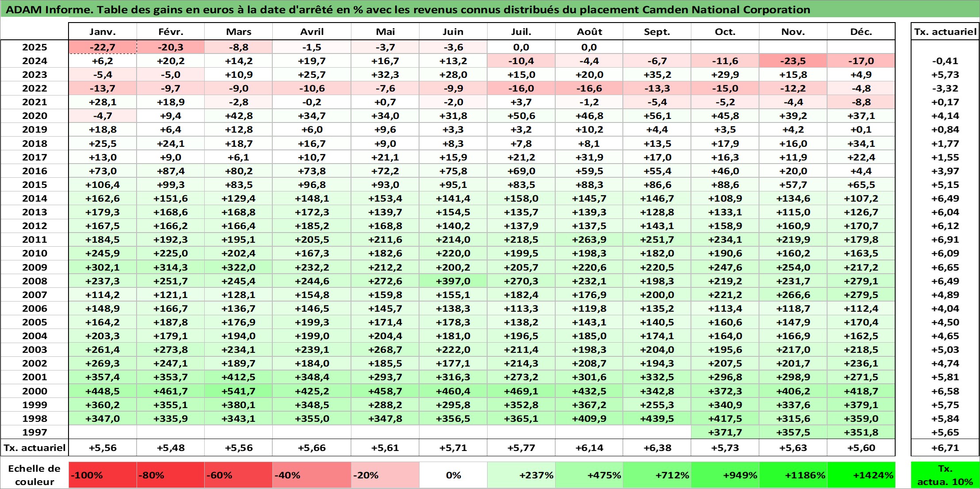Click the +541,7 cell for March 2000

[x=238, y=391]
